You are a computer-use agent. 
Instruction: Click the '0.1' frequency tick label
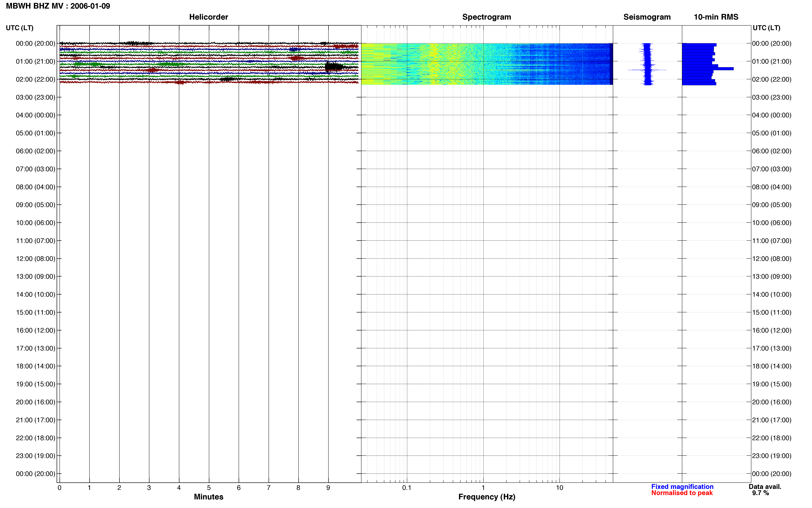click(x=407, y=488)
